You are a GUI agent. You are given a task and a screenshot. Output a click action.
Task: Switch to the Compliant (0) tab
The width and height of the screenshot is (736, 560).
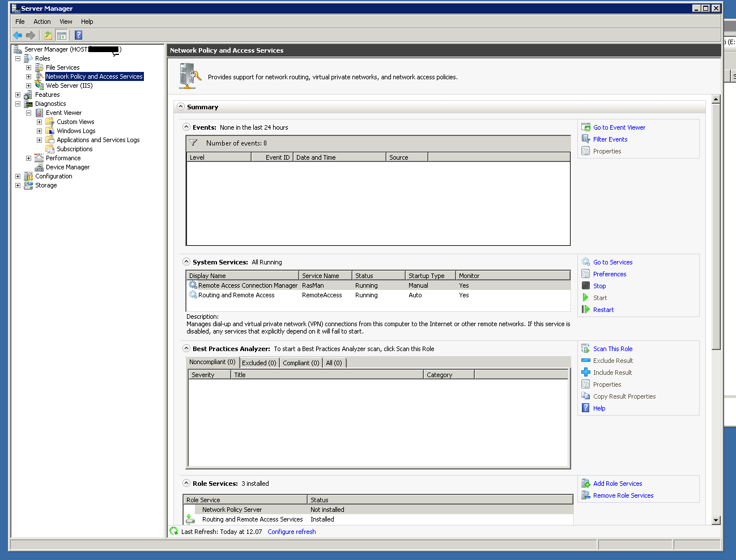point(301,363)
